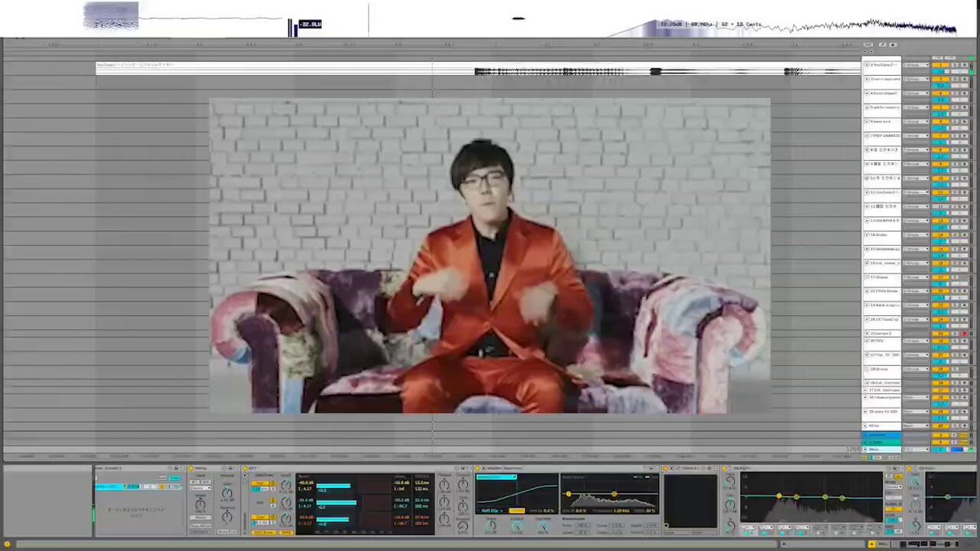Click the yellow status icon at bottom-left corner
Viewport: 980px width, 551px height.
pyautogui.click(x=7, y=544)
